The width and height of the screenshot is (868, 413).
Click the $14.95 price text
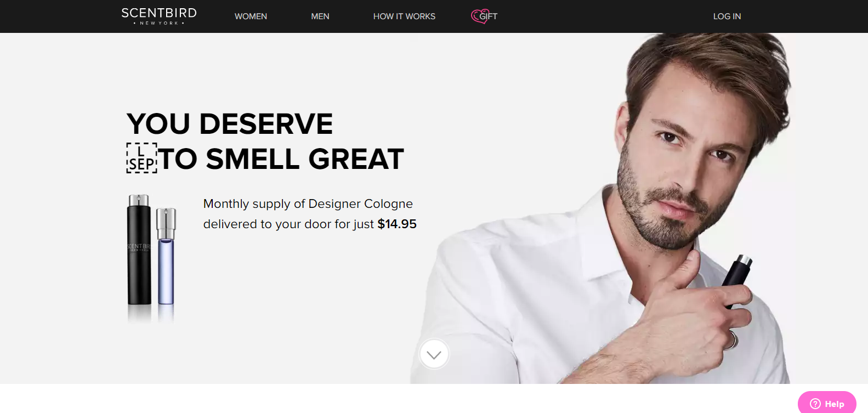pos(397,224)
